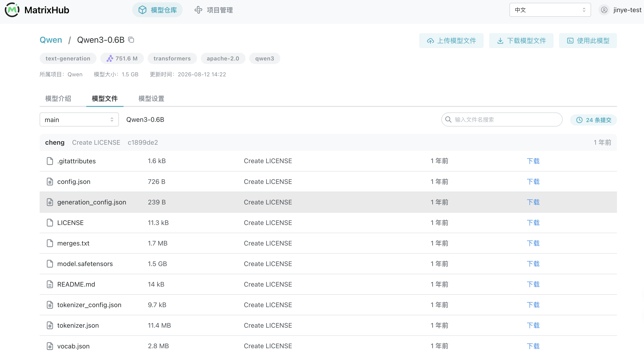Click the user avatar icon
Screen dimensions: 644x358
(604, 10)
